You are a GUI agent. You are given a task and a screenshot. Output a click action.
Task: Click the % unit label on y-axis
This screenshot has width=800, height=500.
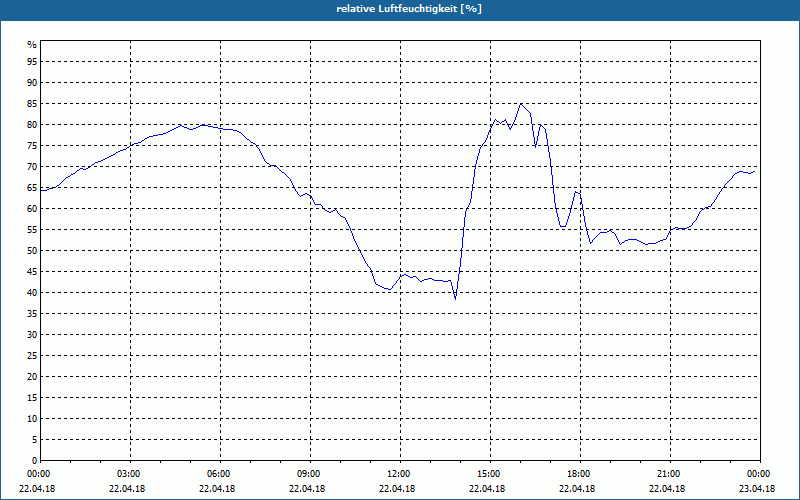click(x=32, y=45)
